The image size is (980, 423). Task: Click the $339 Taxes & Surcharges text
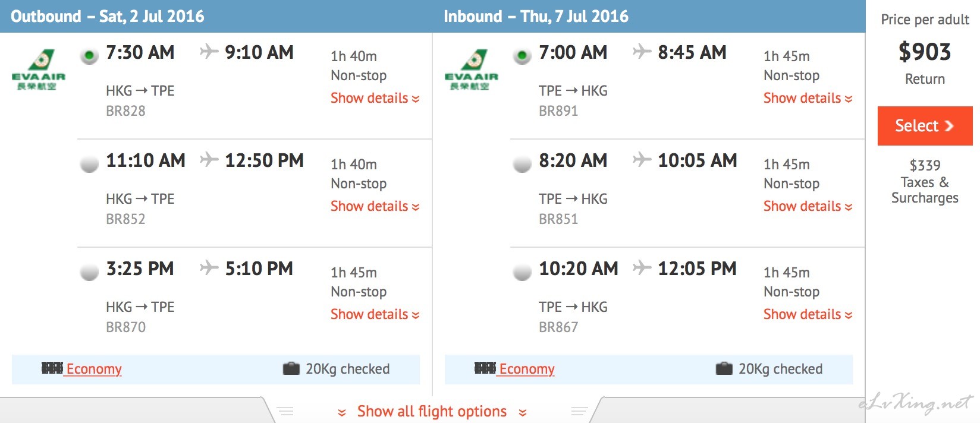(x=925, y=181)
